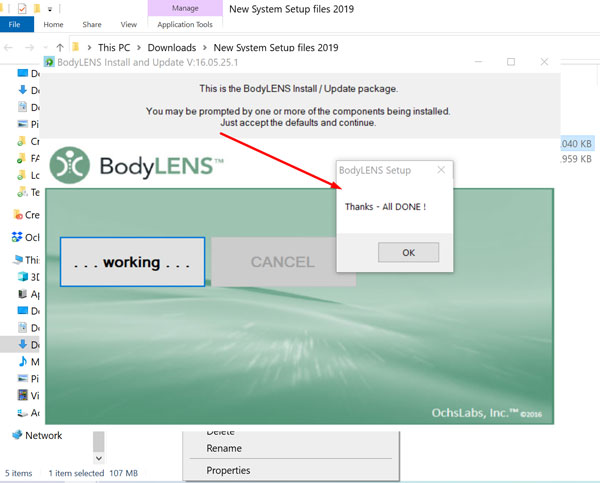Expand chevron before This PC breadcrumb
Image resolution: width=600 pixels, height=483 pixels.
point(89,47)
